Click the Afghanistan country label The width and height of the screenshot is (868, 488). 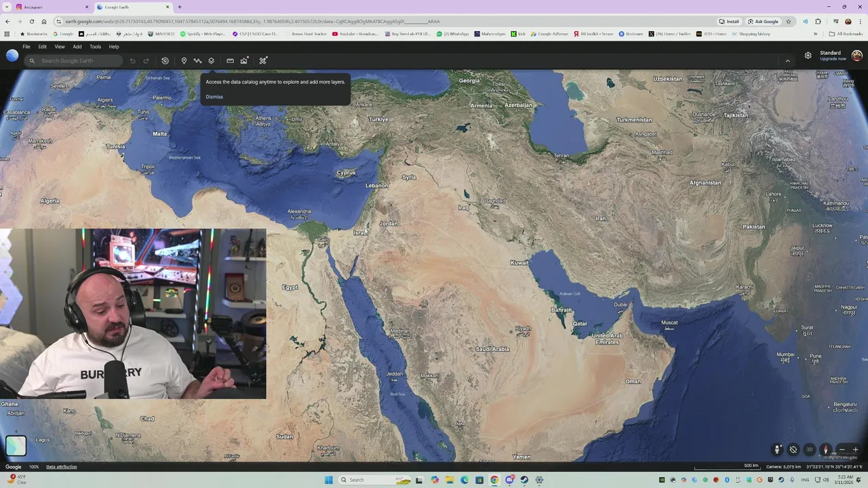(705, 182)
